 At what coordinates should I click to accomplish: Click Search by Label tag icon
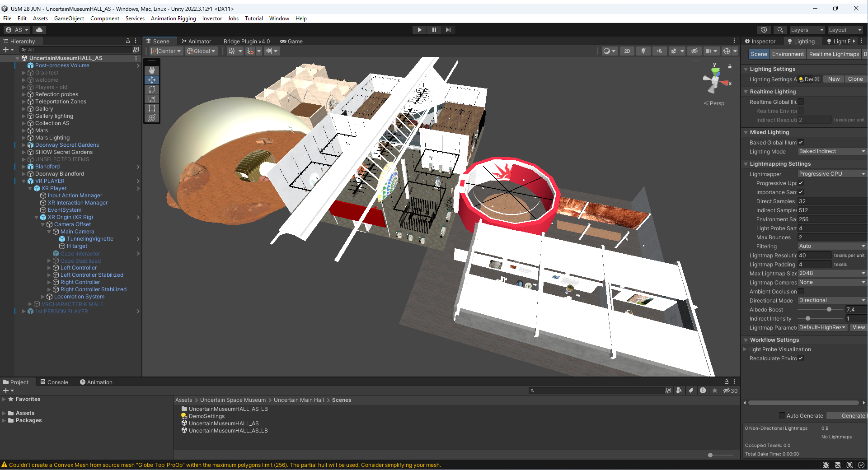691,391
